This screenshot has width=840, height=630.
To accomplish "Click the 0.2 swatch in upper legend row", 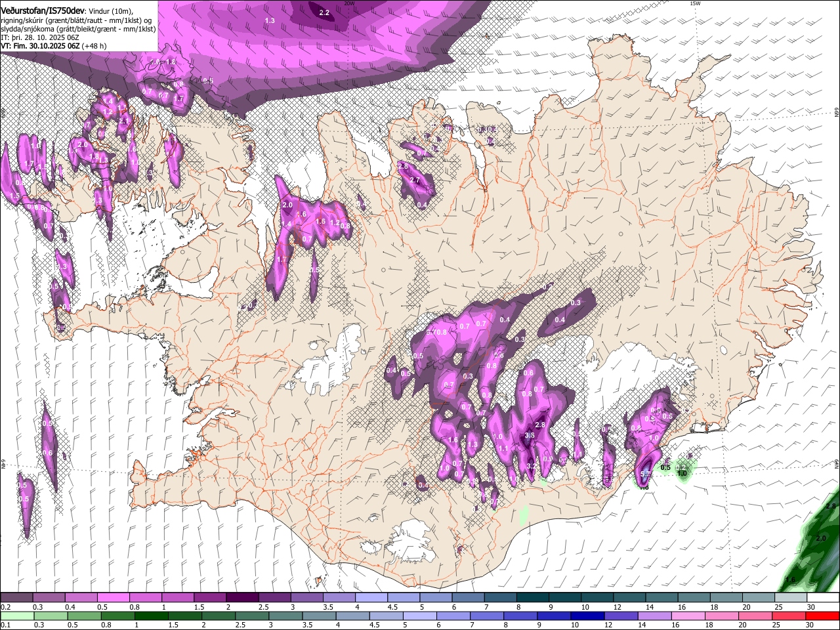I will (16, 598).
